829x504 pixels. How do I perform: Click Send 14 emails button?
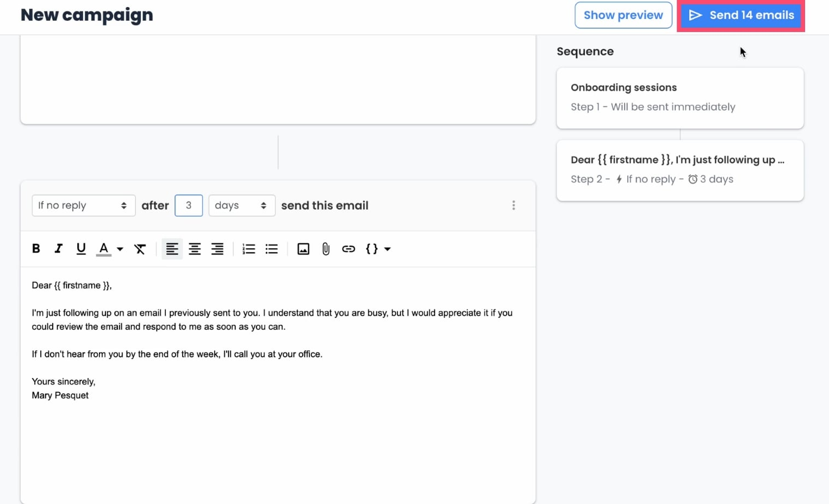pos(741,15)
